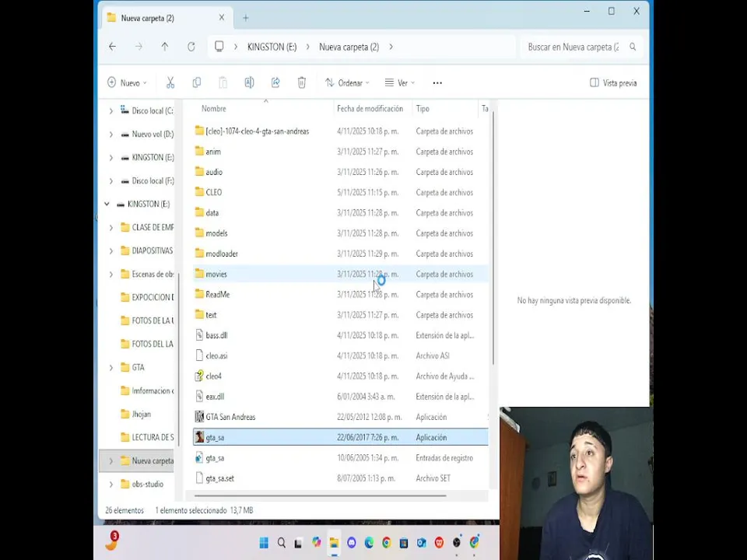Open the Ver view options dropdown
This screenshot has height=560, width=747.
400,83
